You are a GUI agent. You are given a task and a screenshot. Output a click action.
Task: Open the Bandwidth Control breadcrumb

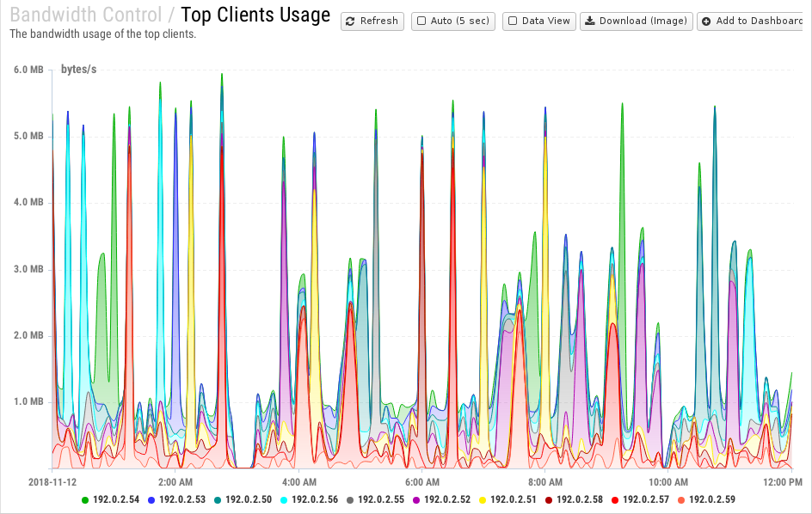click(x=86, y=15)
